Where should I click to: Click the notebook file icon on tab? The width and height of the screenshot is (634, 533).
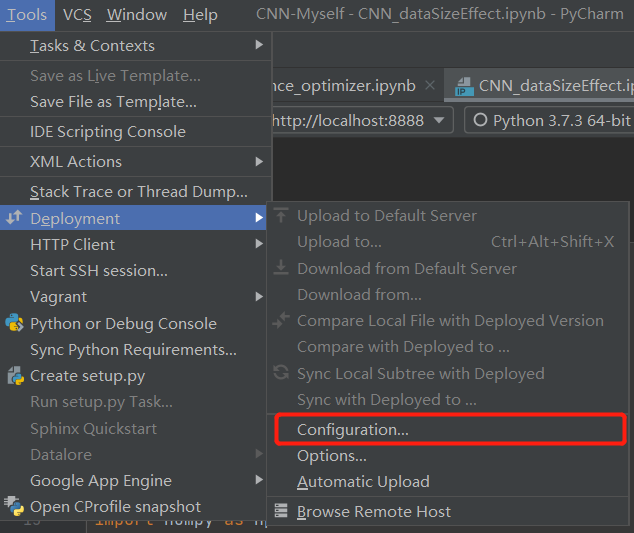pyautogui.click(x=464, y=86)
